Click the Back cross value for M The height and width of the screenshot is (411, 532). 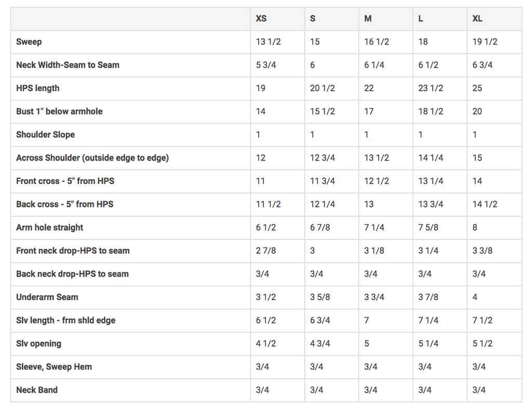[x=369, y=204]
